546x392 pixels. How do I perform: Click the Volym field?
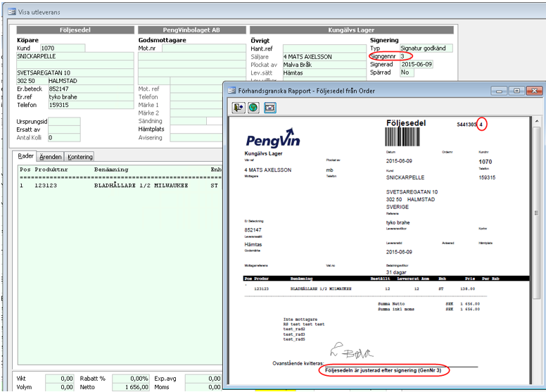(60, 387)
